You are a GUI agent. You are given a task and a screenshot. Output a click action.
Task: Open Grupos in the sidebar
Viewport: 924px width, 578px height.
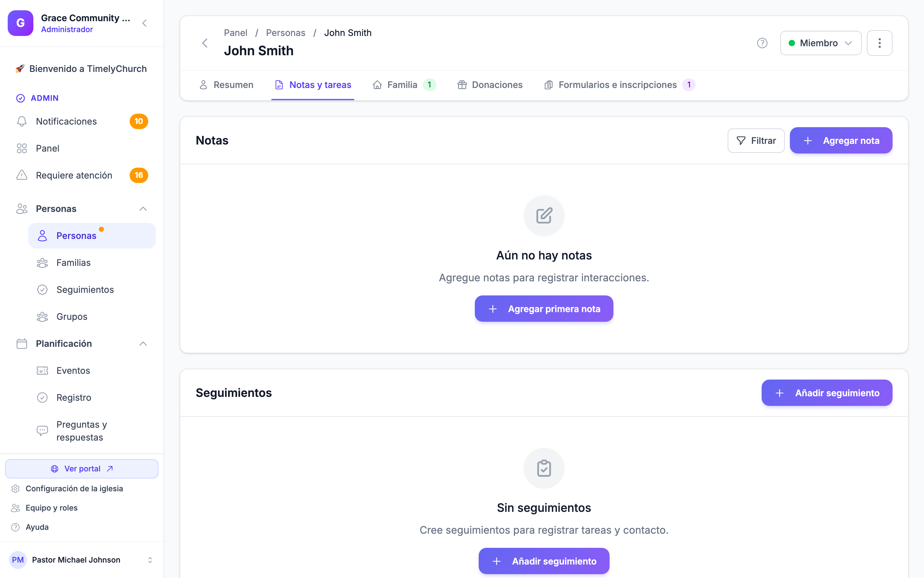click(92, 317)
